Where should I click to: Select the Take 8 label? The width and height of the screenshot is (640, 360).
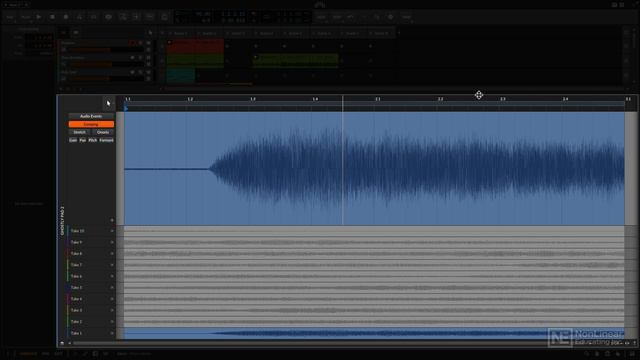click(76, 254)
